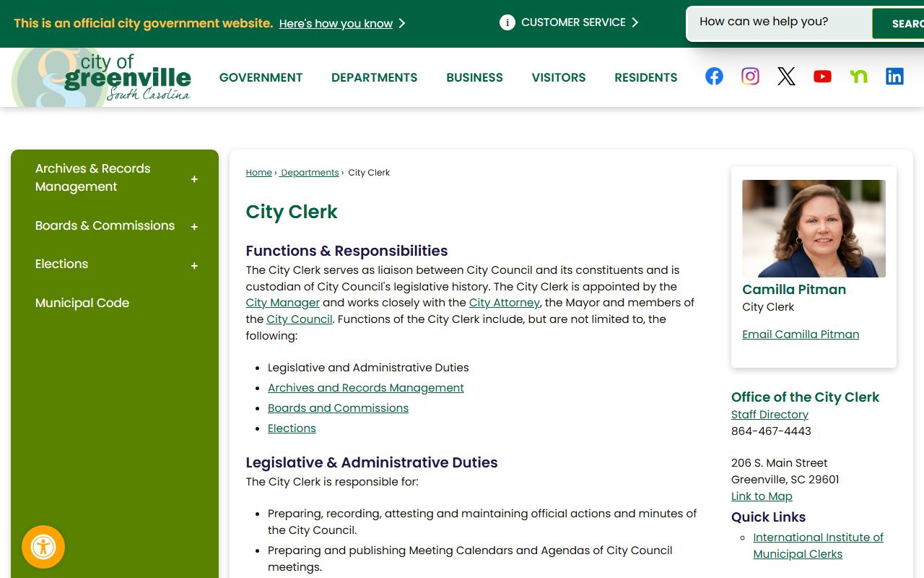The width and height of the screenshot is (924, 578).
Task: Open the Customer Service link
Action: coord(573,22)
